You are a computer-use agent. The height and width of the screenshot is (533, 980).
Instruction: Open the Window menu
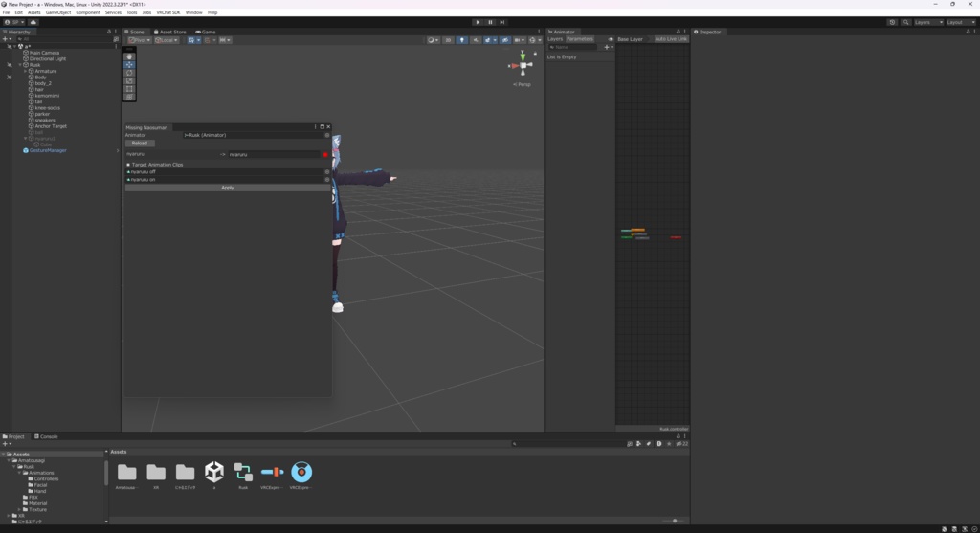pos(193,12)
